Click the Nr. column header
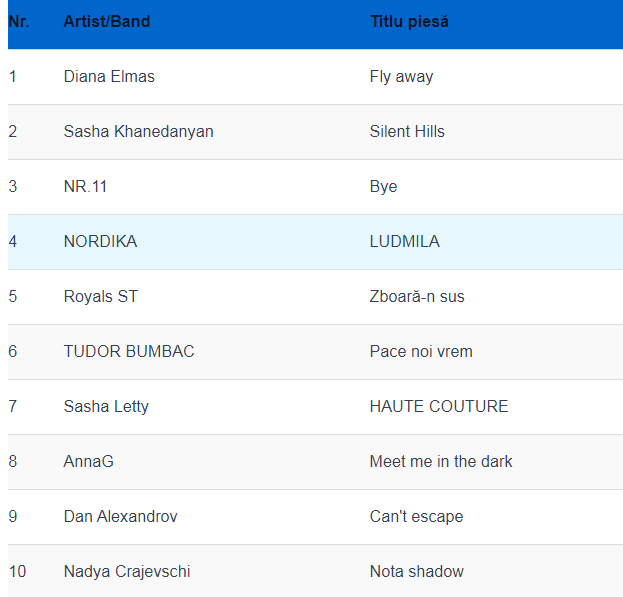 (19, 22)
